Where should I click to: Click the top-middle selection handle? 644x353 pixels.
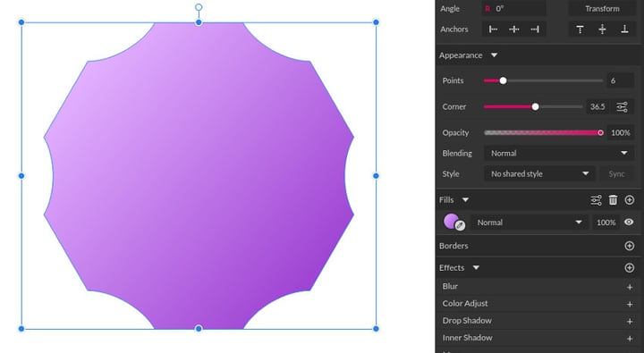click(x=199, y=22)
